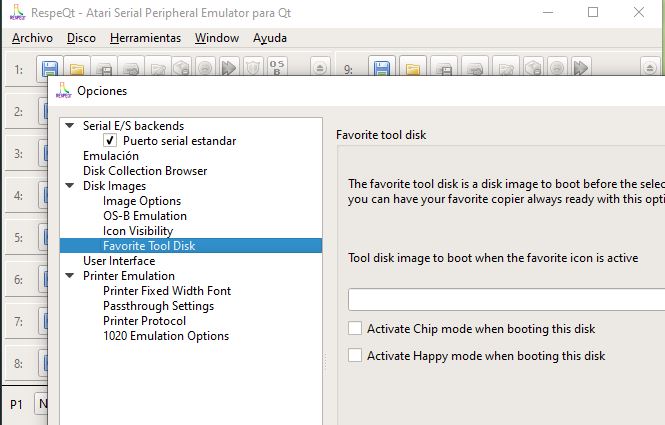This screenshot has height=425, width=665.
Task: Collapse the Disk Images tree node
Action: tap(69, 186)
